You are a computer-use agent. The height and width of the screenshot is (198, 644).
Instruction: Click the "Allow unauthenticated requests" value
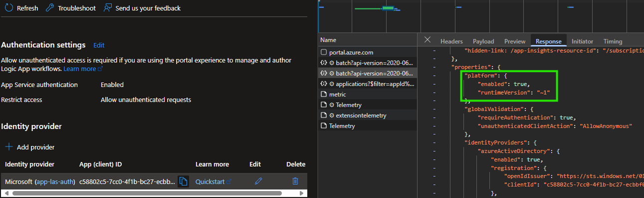pos(146,99)
